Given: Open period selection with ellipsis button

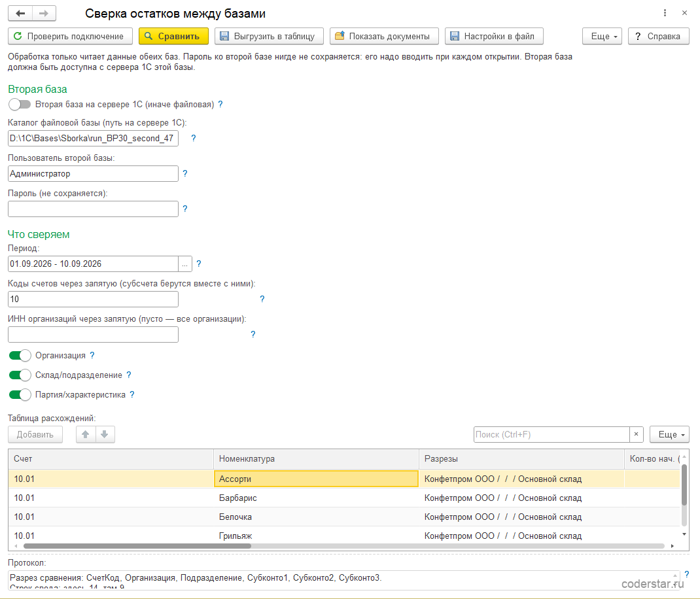Looking at the screenshot, I should point(185,264).
